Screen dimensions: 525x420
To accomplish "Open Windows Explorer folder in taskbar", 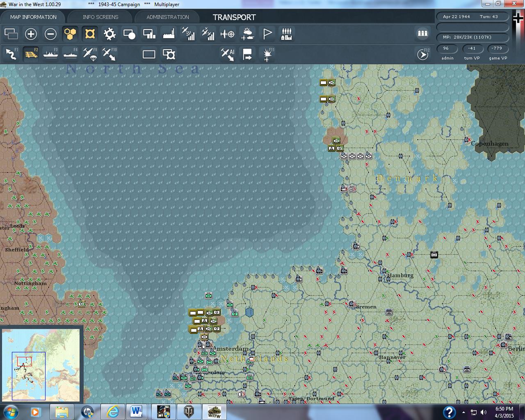I will tap(62, 412).
